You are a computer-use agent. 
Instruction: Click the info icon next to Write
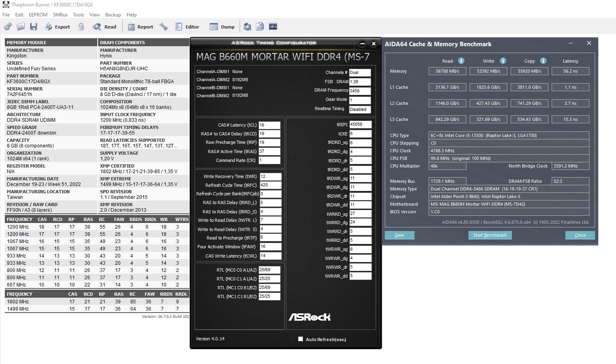pos(503,61)
